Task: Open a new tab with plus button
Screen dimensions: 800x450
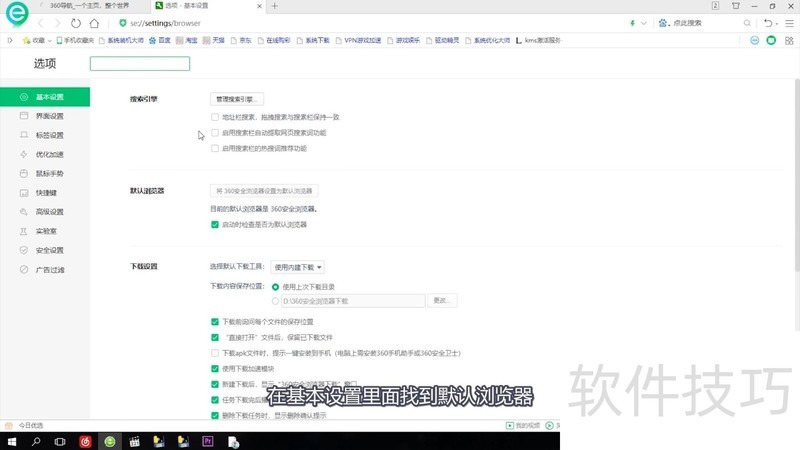Action: coord(274,6)
